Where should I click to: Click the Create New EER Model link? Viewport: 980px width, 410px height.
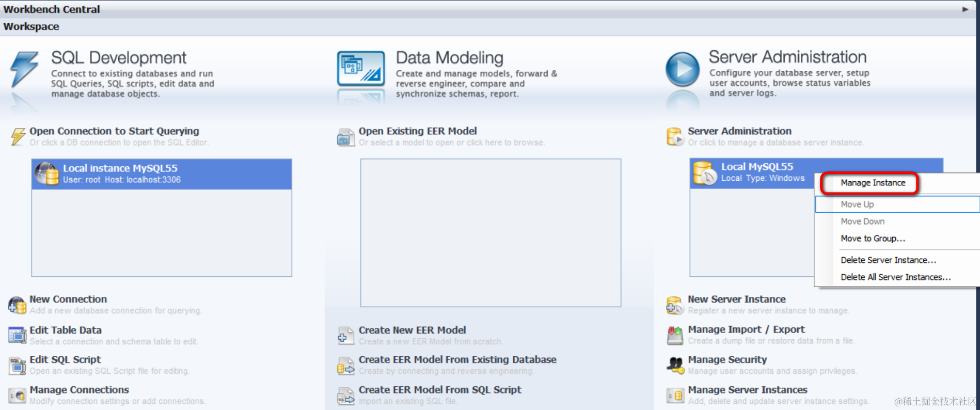(x=412, y=330)
